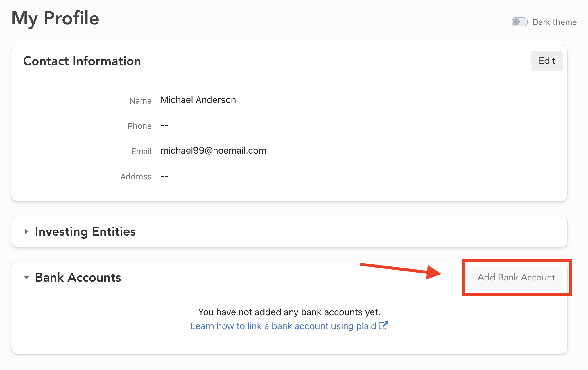Click Edit on Contact Information

tap(546, 61)
